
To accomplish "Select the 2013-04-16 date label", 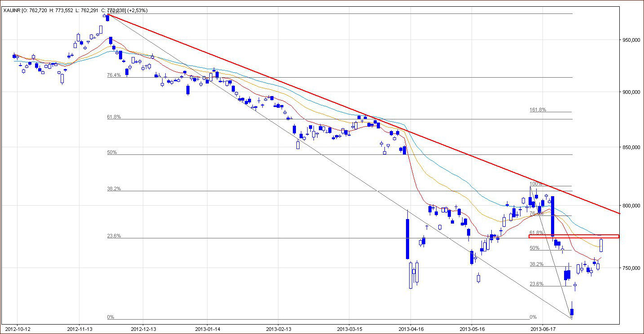I will tap(411, 329).
